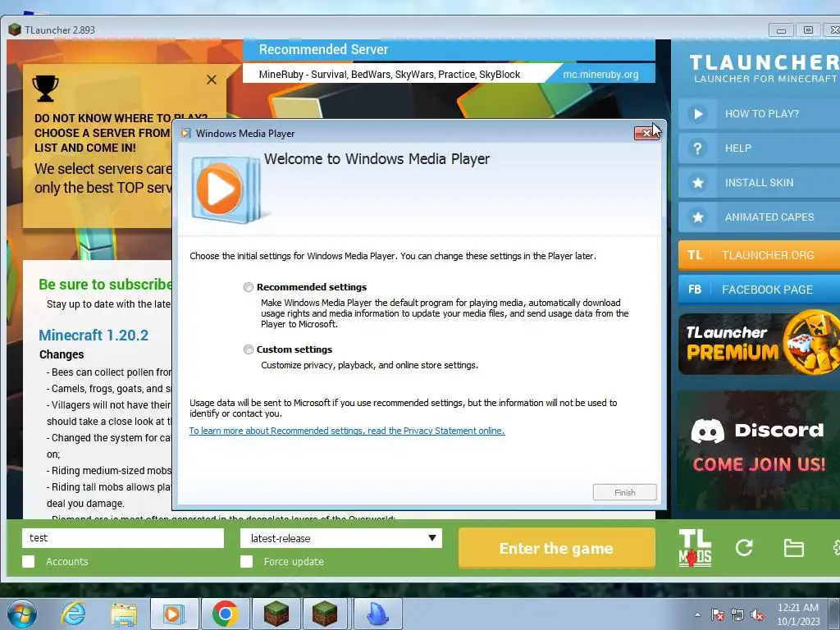Click the taskbar clock showing 12:21 AM
Image resolution: width=840 pixels, height=630 pixels.
click(x=797, y=614)
